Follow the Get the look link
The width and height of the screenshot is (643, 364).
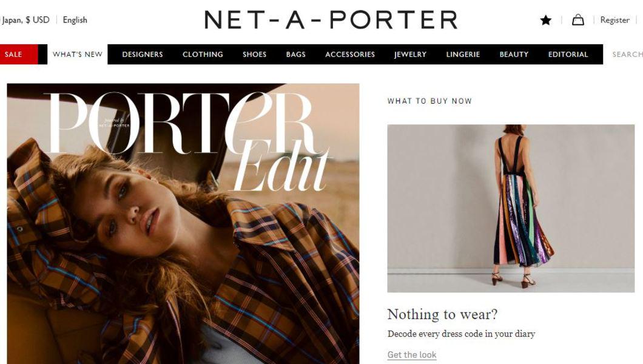pyautogui.click(x=412, y=354)
